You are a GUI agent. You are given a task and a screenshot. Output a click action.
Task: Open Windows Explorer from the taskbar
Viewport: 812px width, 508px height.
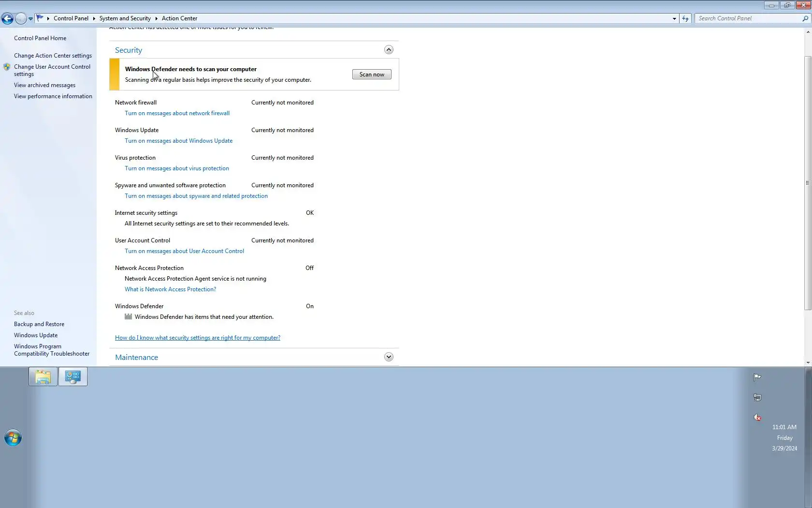[x=43, y=377]
